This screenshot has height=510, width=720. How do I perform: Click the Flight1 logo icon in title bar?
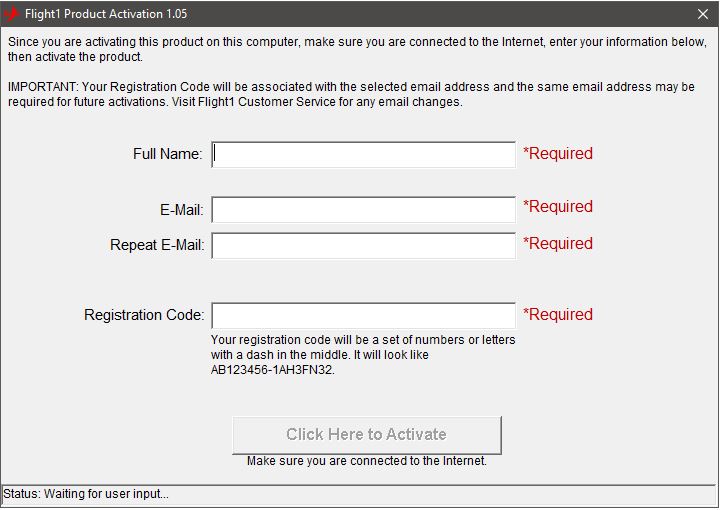point(11,14)
